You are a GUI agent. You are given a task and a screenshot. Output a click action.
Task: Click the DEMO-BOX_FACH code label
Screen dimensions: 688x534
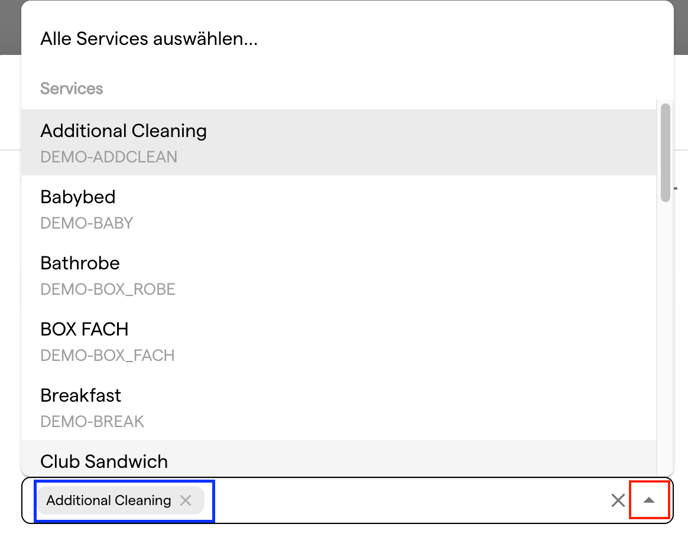[108, 355]
